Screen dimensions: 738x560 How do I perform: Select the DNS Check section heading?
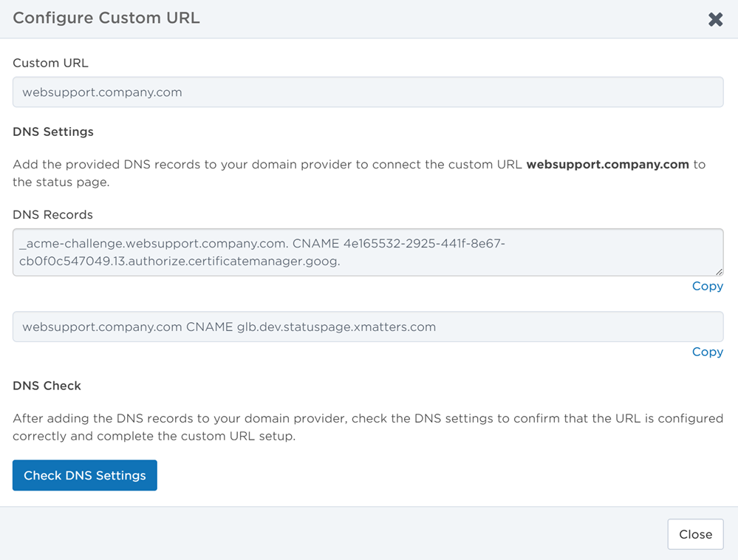[x=47, y=386]
